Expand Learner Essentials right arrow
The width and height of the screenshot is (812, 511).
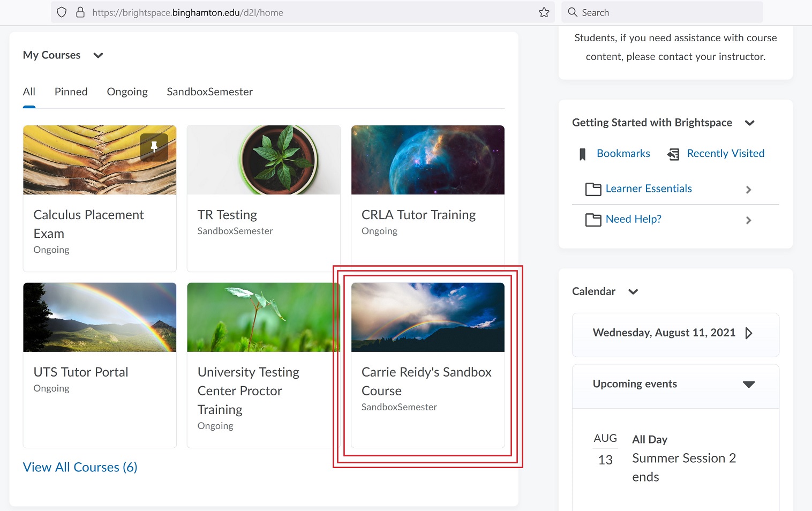click(748, 190)
